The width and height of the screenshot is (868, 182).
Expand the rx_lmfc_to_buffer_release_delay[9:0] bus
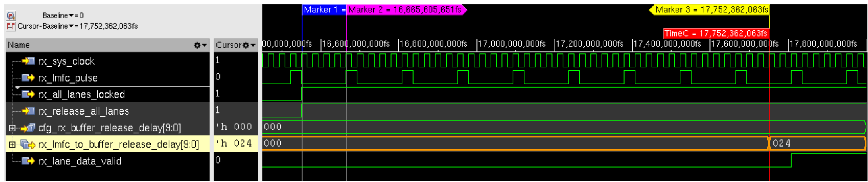(x=12, y=145)
